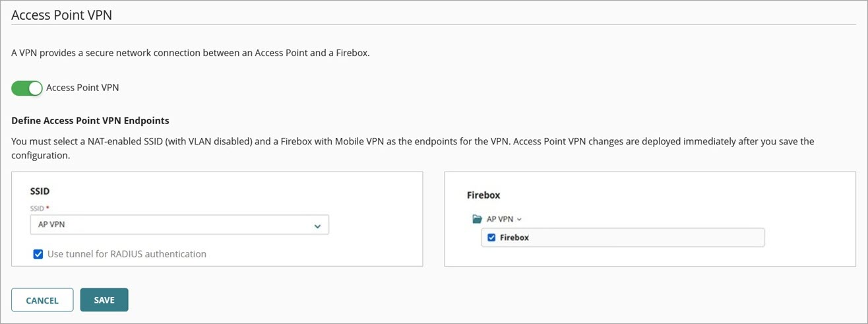Viewport: 868px width, 324px height.
Task: Uncheck the RADIUS authentication tunnel checkbox
Action: (38, 254)
